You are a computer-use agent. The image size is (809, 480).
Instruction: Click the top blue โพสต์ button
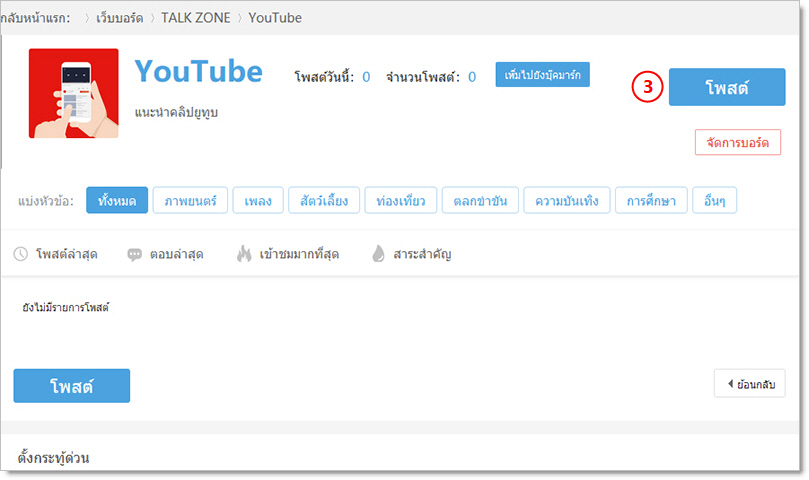[727, 87]
